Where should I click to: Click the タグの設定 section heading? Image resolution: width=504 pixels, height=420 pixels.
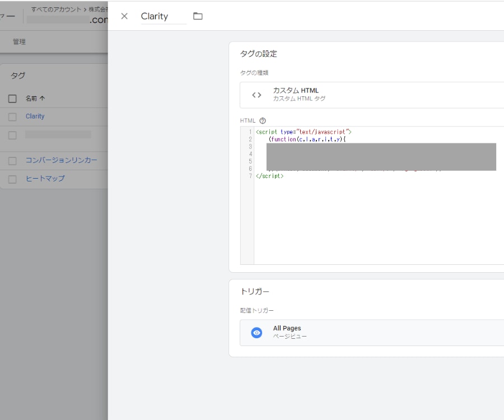click(x=258, y=54)
